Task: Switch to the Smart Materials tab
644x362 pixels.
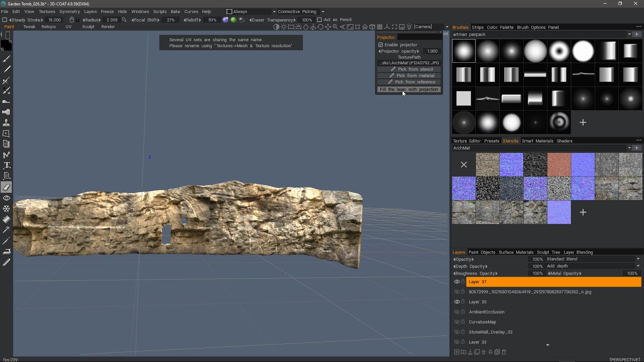Action: point(538,141)
